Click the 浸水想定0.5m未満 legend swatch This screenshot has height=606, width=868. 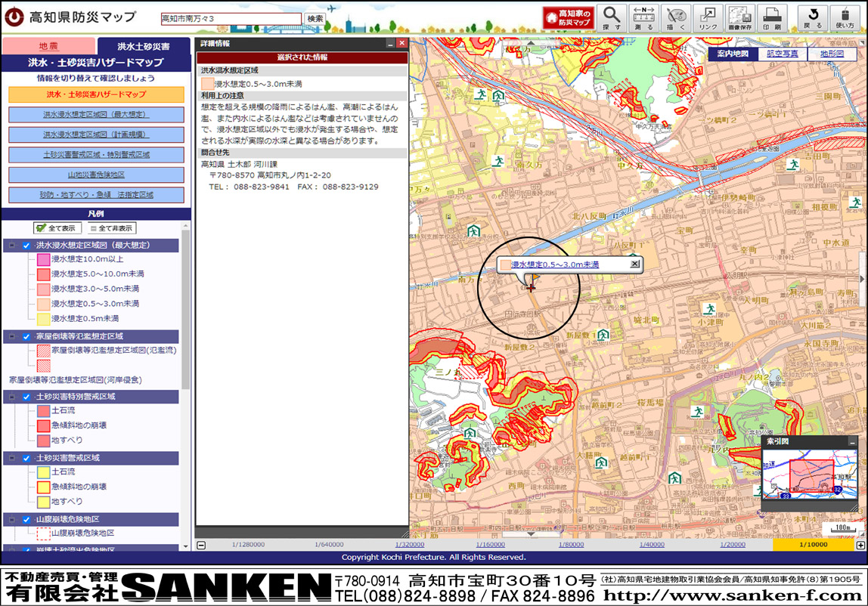pyautogui.click(x=44, y=319)
